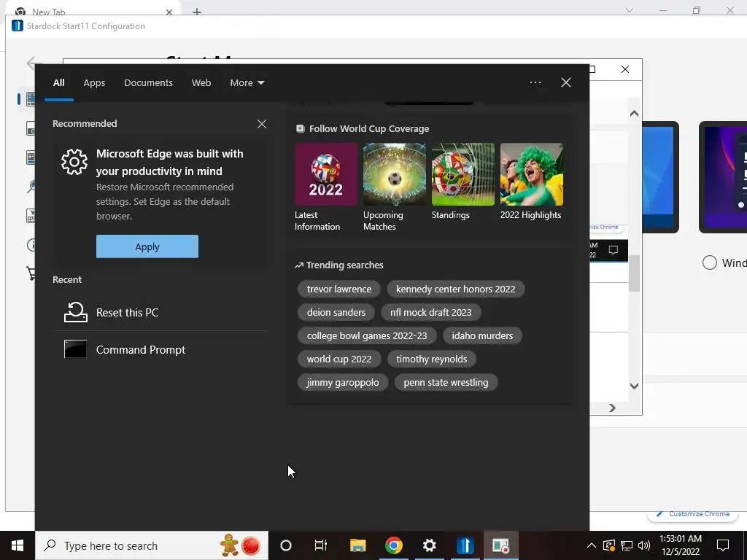This screenshot has height=560, width=747.
Task: Open the security shield tray icon
Action: tap(609, 545)
